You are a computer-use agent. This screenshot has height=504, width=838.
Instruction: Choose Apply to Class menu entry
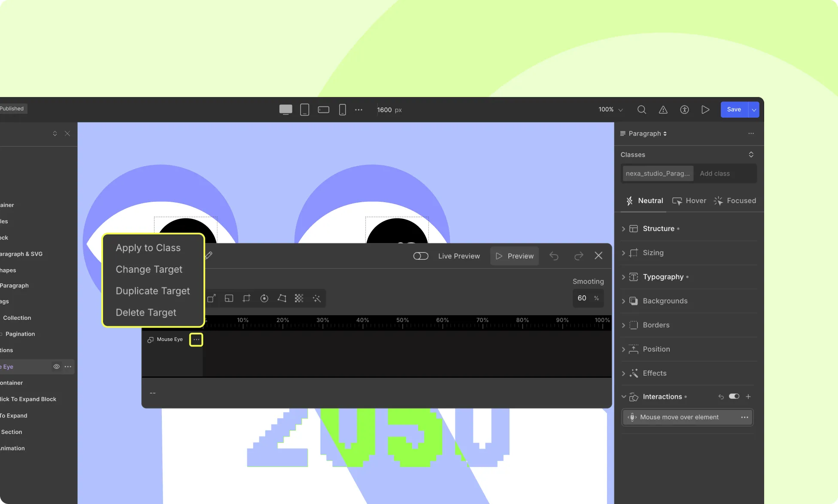(148, 248)
